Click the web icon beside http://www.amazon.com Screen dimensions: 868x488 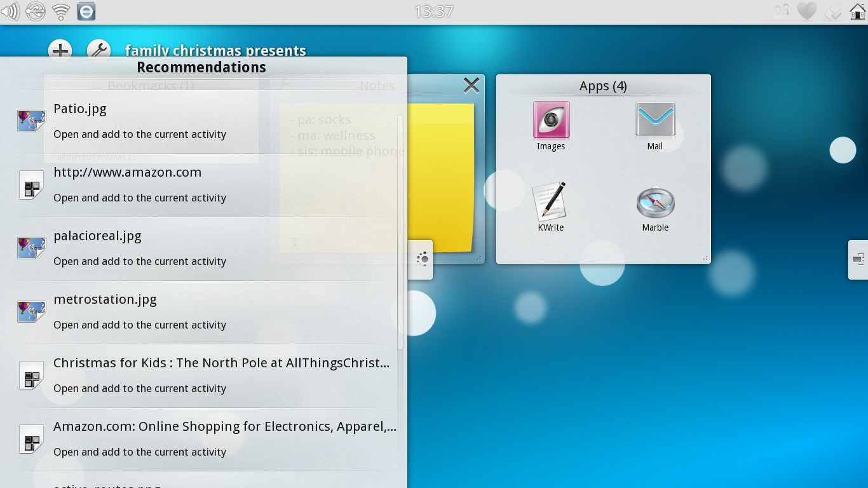tap(32, 185)
